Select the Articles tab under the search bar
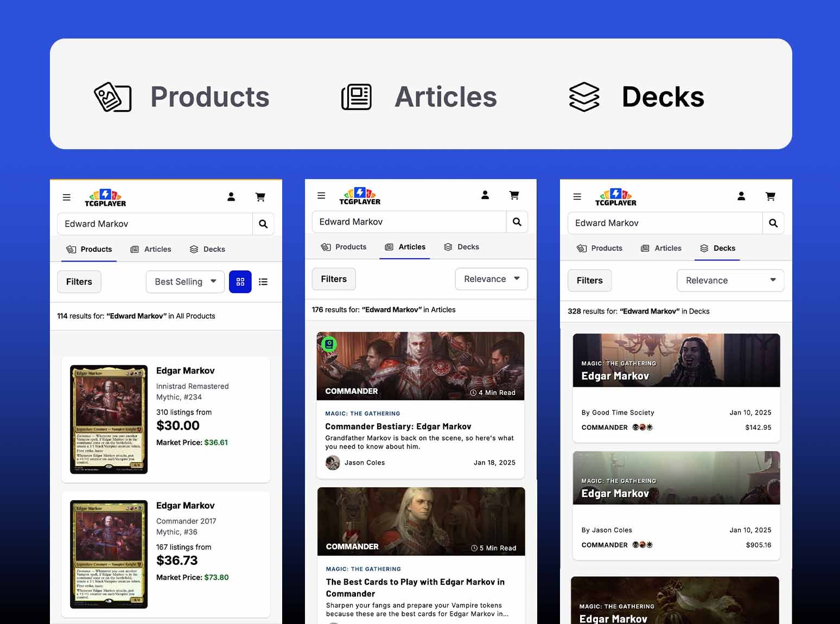The image size is (840, 624). (x=405, y=247)
